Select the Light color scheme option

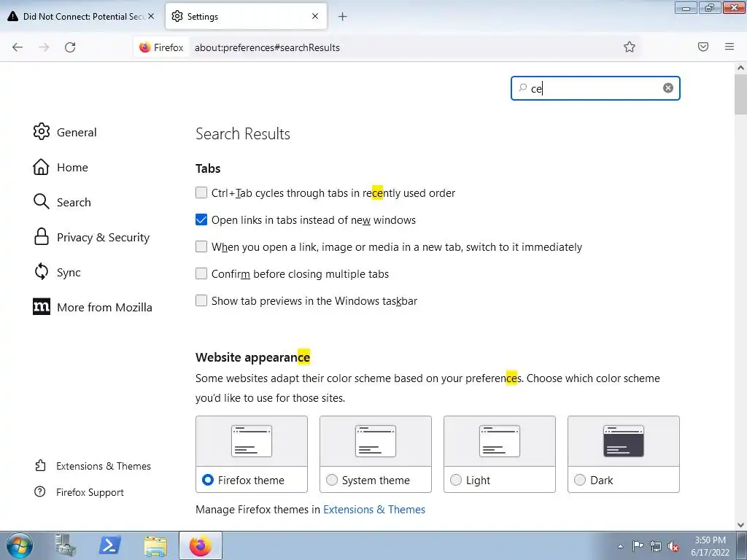tap(456, 480)
